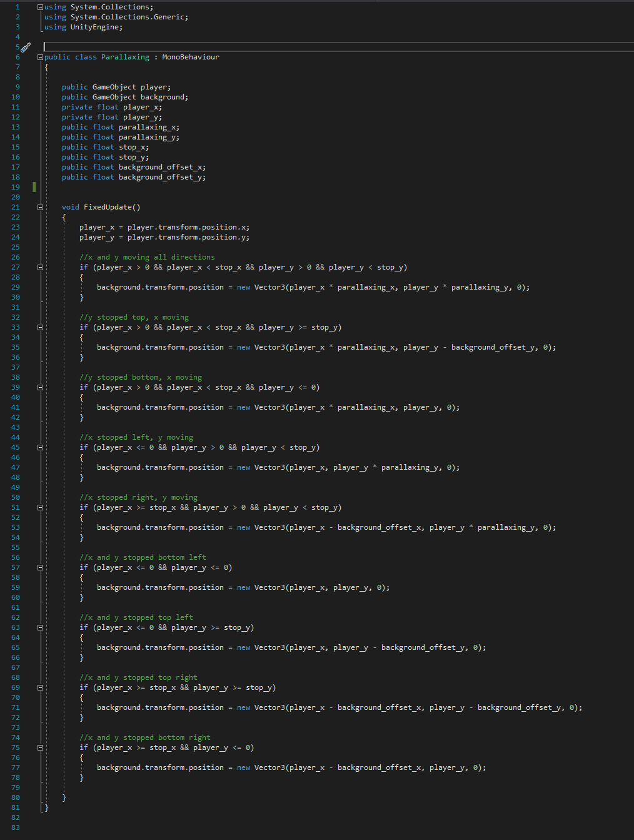Collapse the 'stopped bottom right' if block
The image size is (634, 840).
(40, 747)
